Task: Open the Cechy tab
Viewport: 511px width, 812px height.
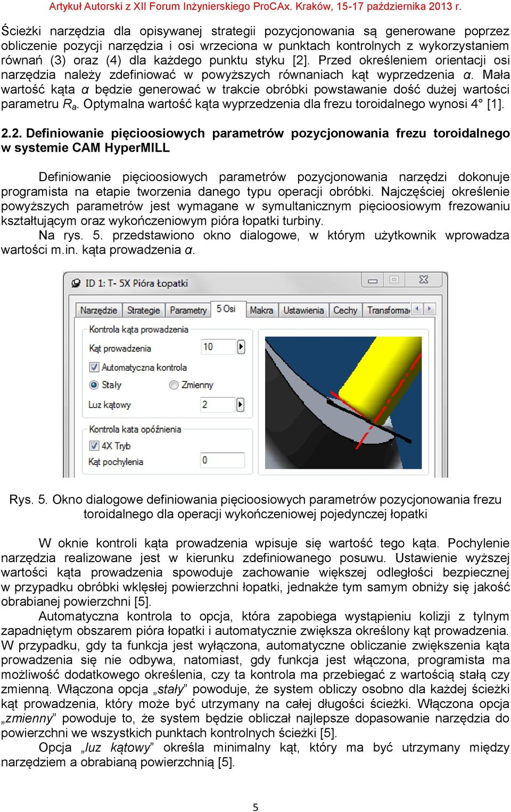Action: pyautogui.click(x=345, y=310)
